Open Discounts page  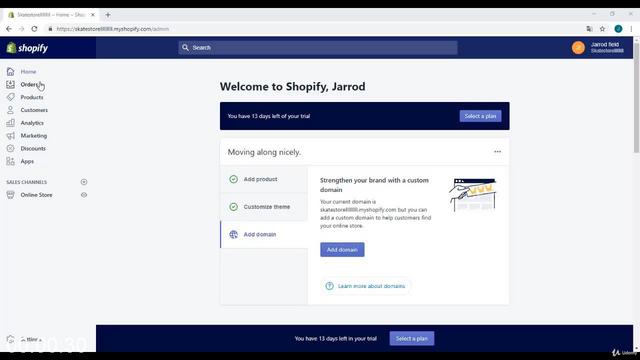point(33,149)
